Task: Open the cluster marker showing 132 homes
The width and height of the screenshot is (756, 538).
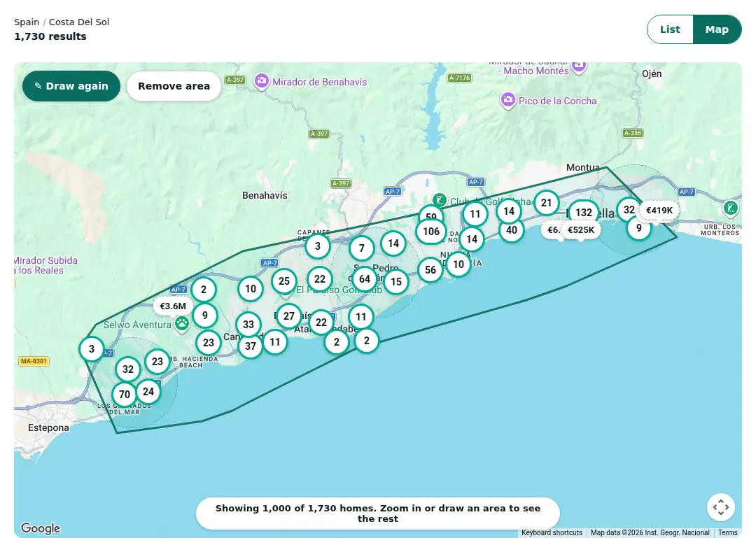Action: click(x=583, y=213)
